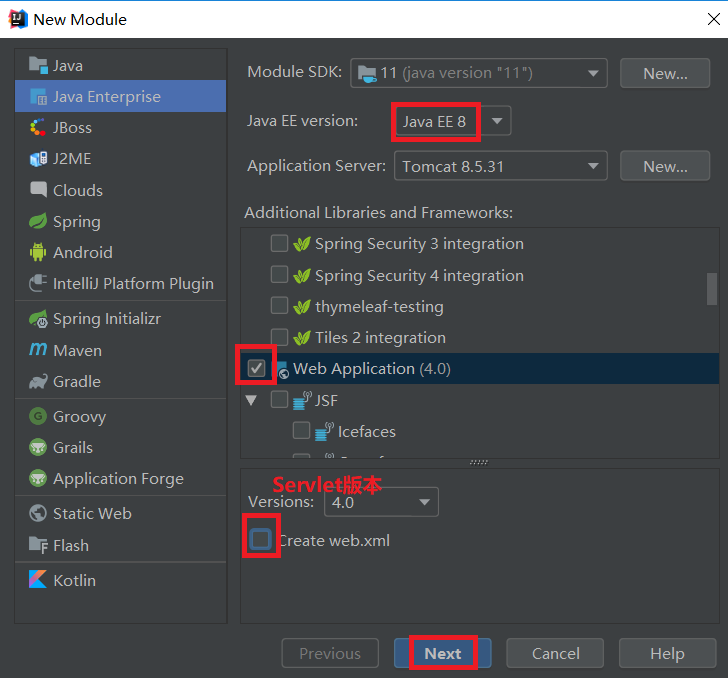Viewport: 728px width, 678px height.
Task: Click the Clouds speech-bubble icon
Action: [x=38, y=189]
